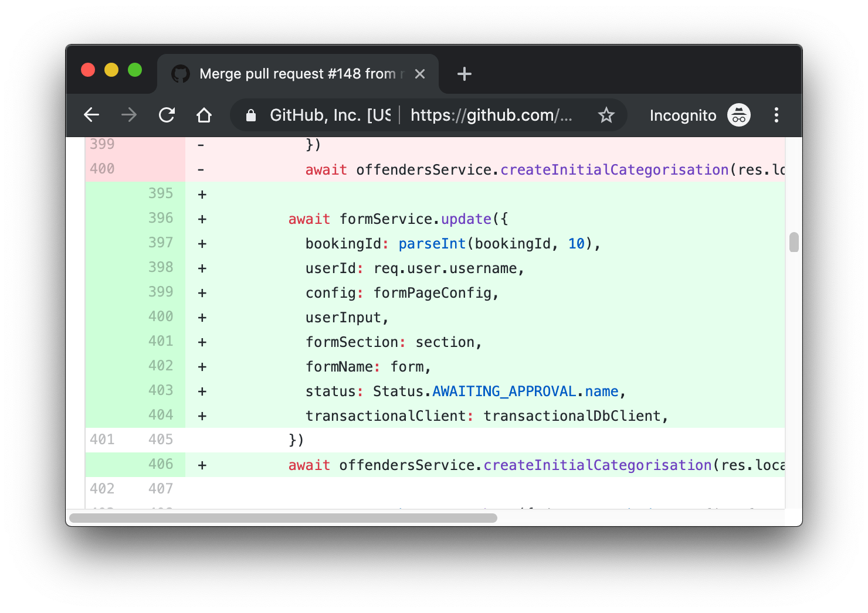The width and height of the screenshot is (868, 613).
Task: Click the 'formPageConfig' value
Action: tap(432, 293)
